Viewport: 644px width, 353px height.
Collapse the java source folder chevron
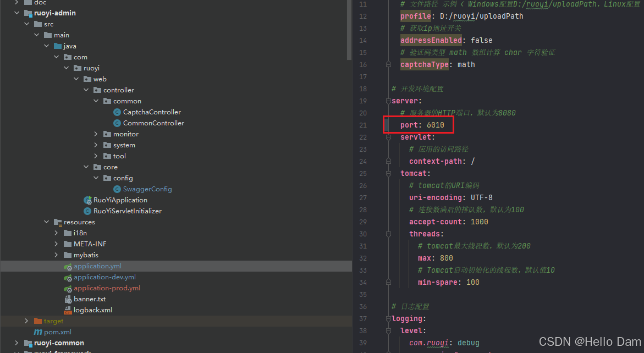[46, 46]
